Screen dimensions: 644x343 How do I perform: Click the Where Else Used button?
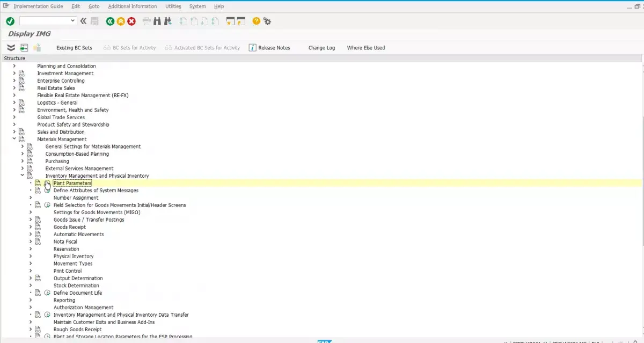(366, 48)
